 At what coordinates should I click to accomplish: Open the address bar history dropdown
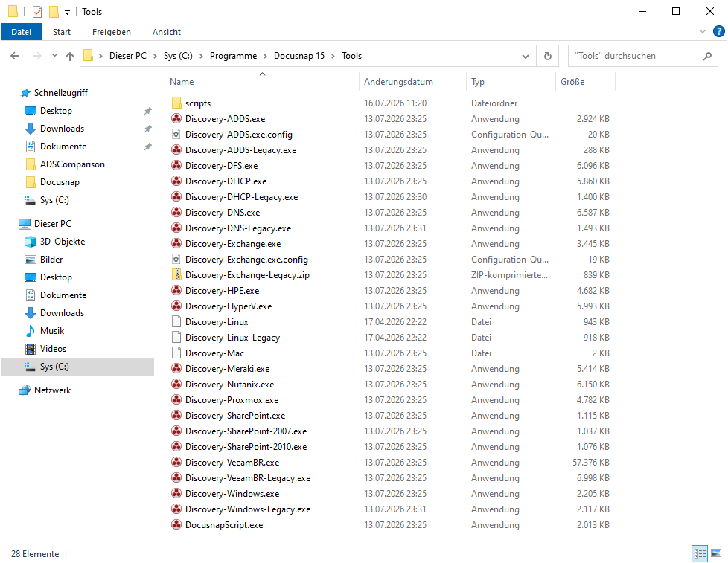coord(526,56)
